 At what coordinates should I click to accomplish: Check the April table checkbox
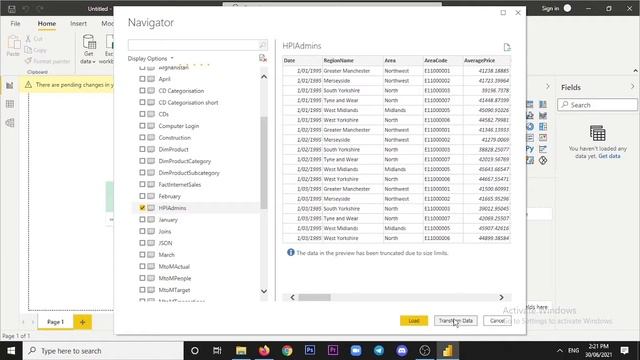point(142,79)
